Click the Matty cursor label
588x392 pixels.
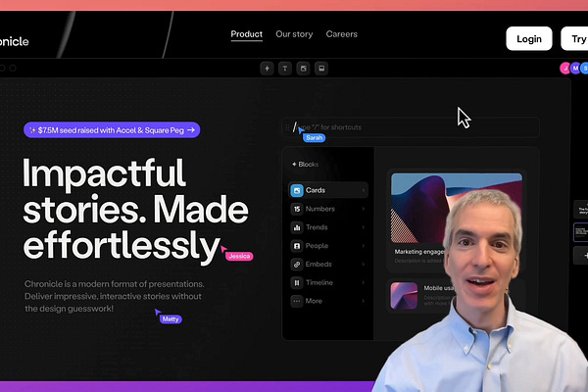point(171,318)
